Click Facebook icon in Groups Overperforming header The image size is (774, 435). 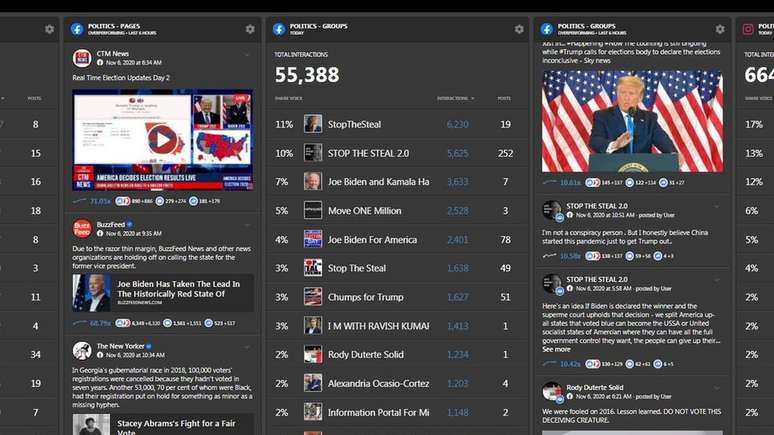coord(546,29)
